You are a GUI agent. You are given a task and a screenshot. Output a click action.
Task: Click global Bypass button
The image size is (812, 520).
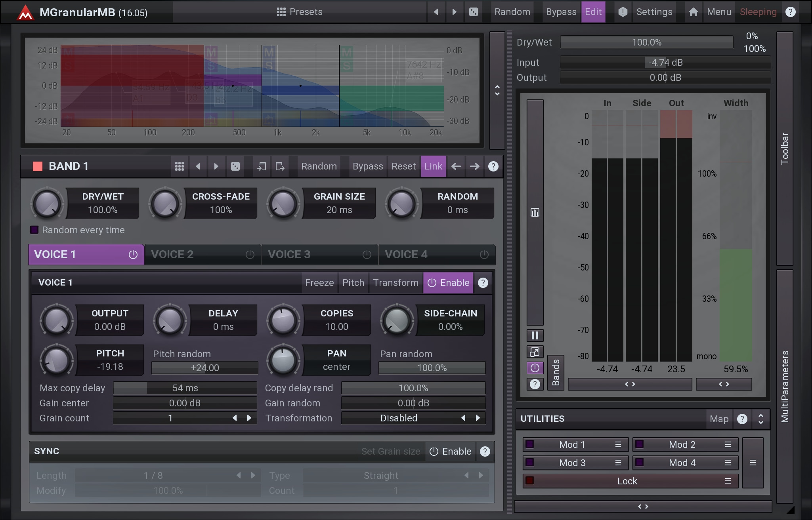coord(561,12)
